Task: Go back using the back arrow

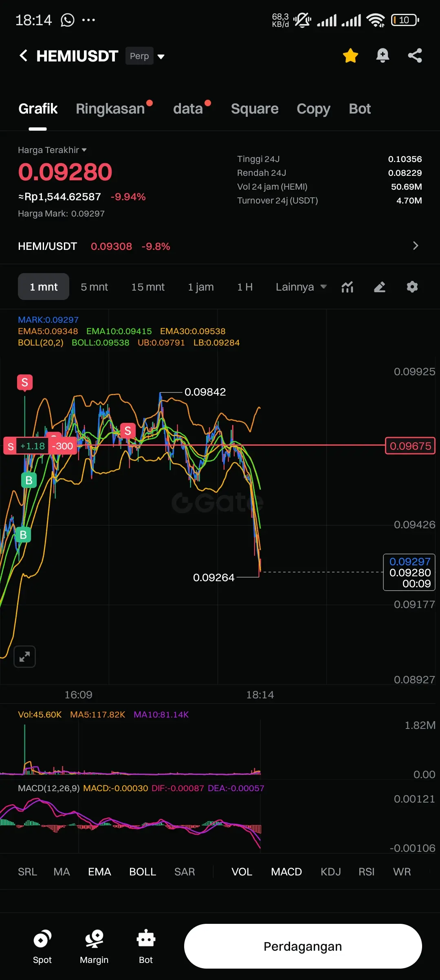Action: click(24, 56)
